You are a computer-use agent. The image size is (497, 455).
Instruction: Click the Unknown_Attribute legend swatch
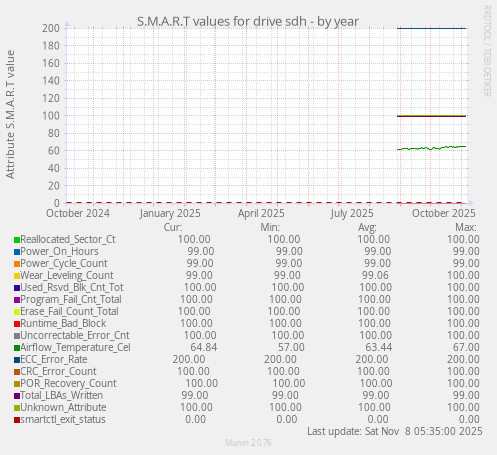(17, 408)
